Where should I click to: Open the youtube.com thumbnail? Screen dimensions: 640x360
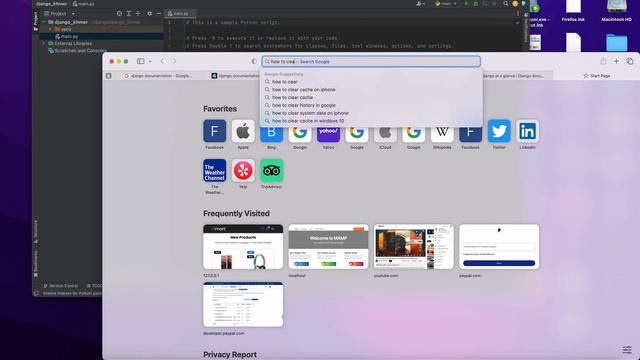point(413,247)
